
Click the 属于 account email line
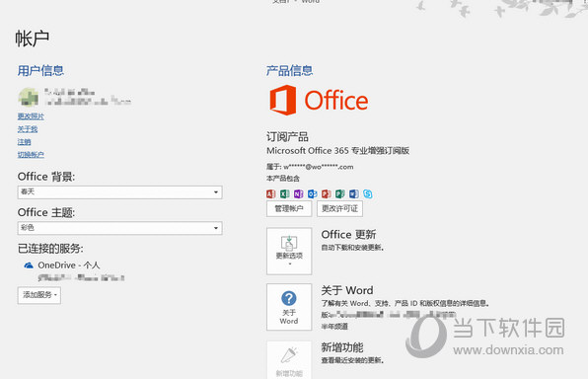tap(310, 167)
